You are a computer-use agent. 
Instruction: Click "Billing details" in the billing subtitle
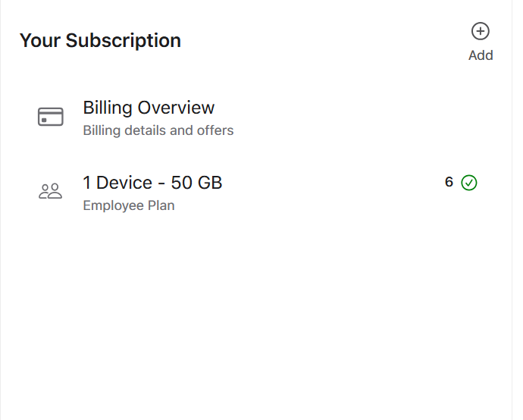pyautogui.click(x=124, y=130)
